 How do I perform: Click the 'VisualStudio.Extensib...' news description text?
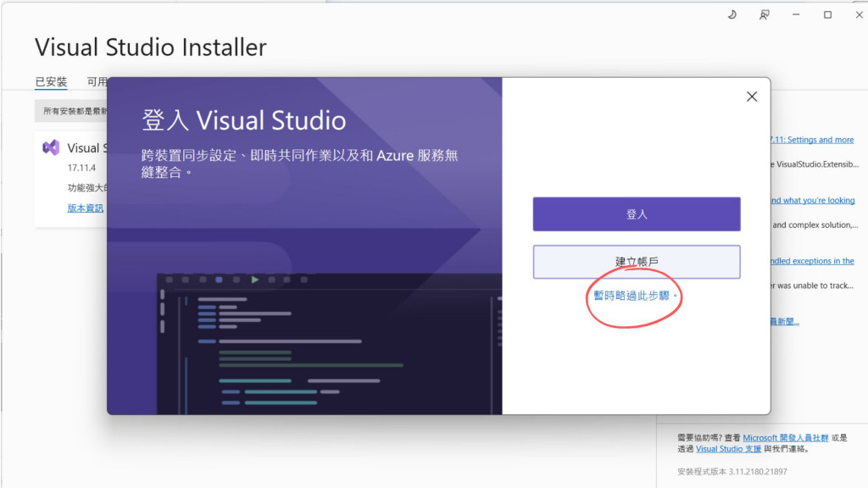click(815, 164)
